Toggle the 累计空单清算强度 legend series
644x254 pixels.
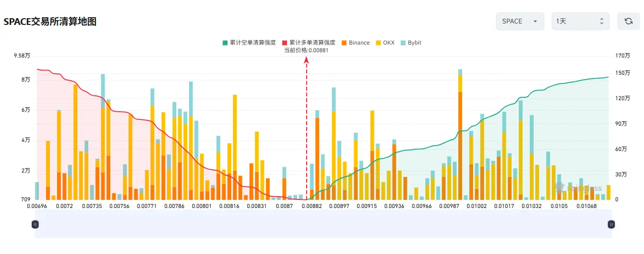pos(249,43)
